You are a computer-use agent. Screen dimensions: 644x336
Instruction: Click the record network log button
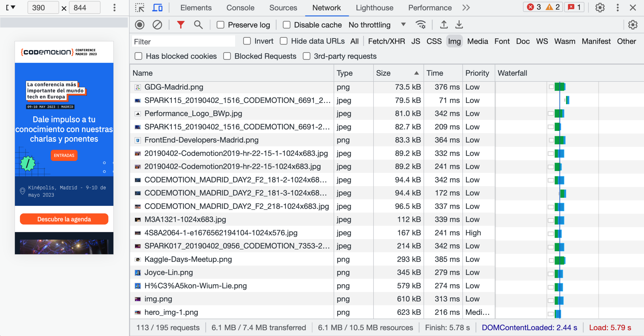coord(140,25)
